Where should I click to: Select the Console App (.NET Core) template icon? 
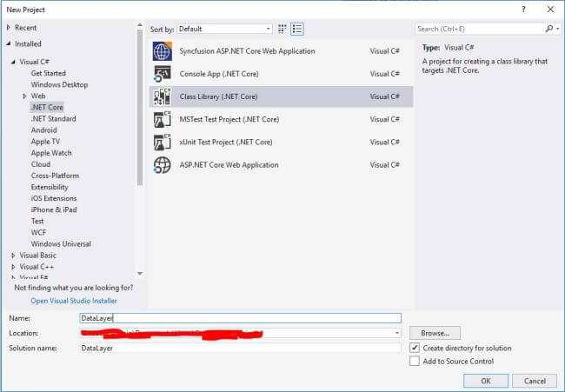tap(163, 74)
